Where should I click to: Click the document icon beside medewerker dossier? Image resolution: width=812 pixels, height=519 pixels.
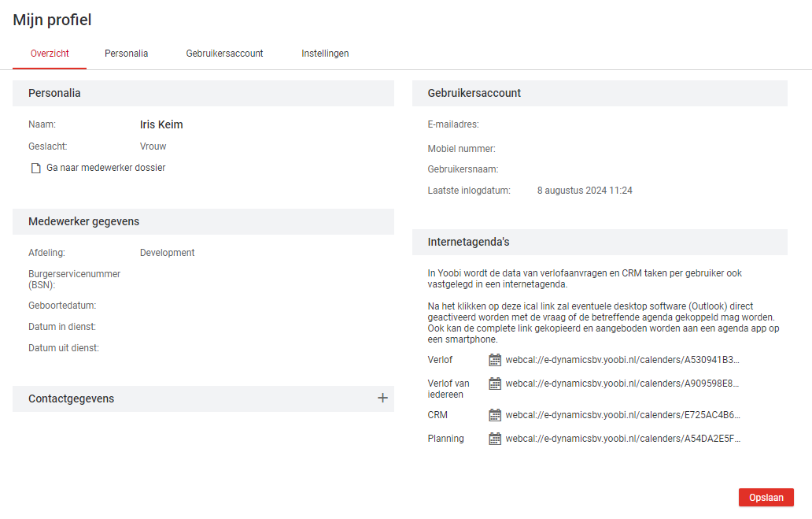35,168
